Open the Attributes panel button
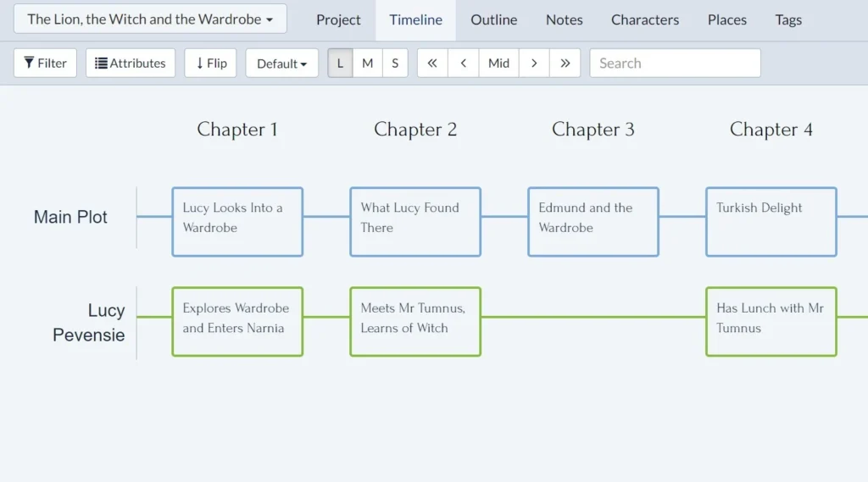 click(x=130, y=63)
